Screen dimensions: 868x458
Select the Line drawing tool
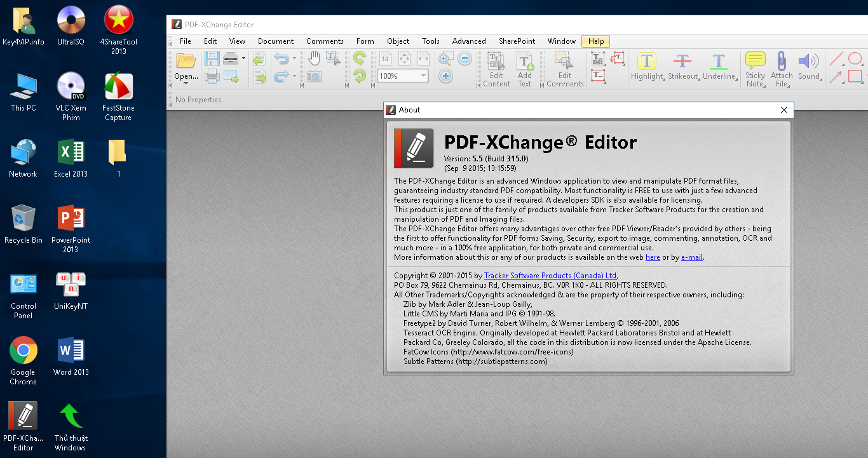tap(836, 59)
